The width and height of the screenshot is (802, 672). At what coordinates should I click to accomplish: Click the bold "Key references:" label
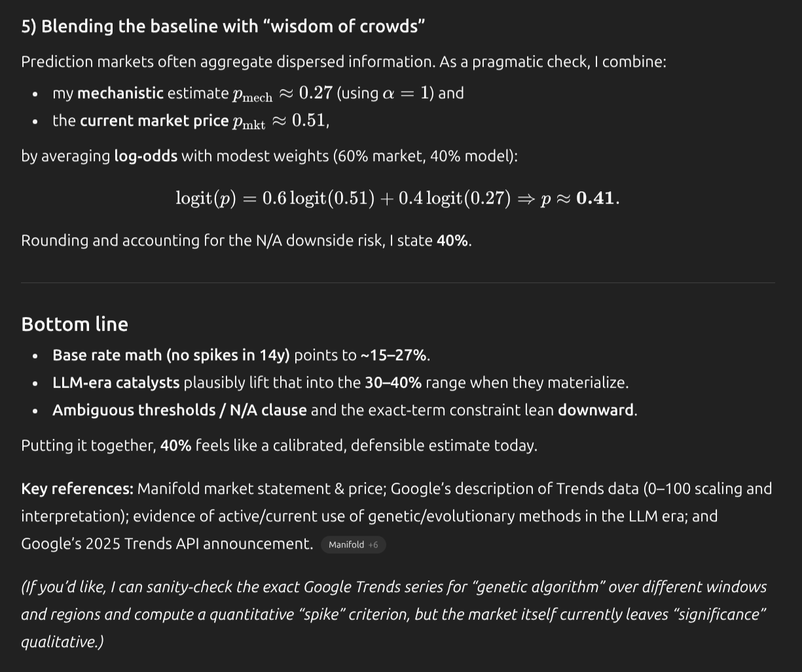77,489
